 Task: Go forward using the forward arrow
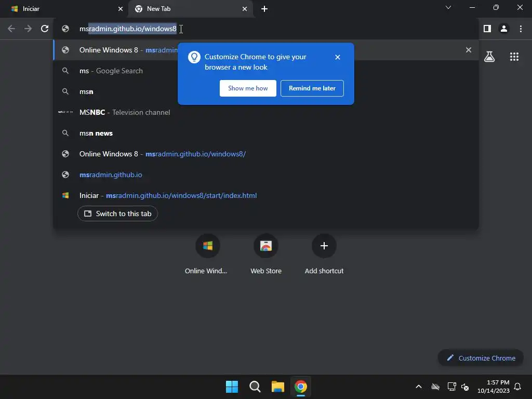pyautogui.click(x=28, y=29)
